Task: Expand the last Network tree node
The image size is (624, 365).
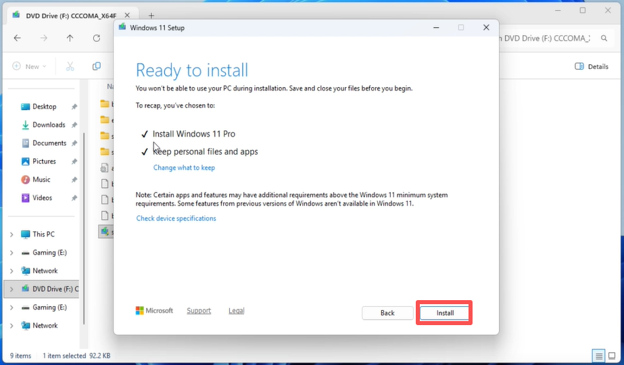Action: coord(12,326)
